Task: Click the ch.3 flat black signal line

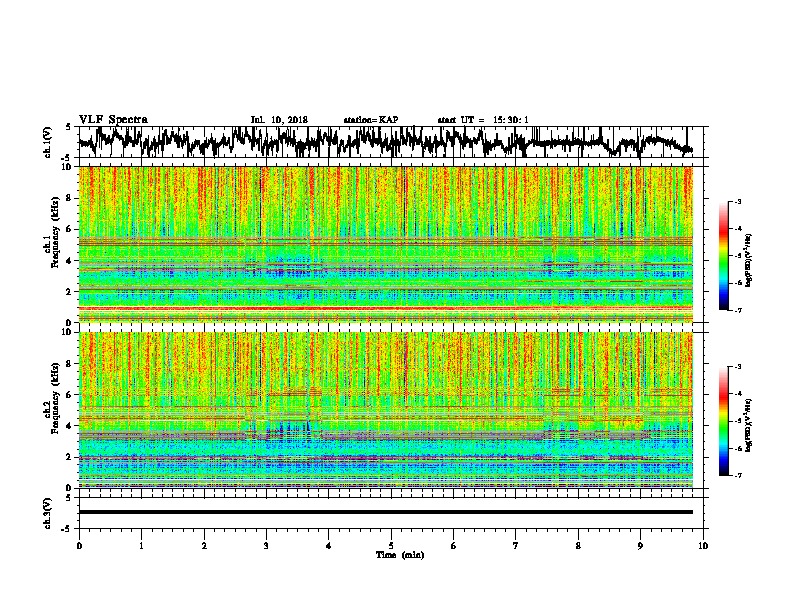Action: click(x=386, y=512)
